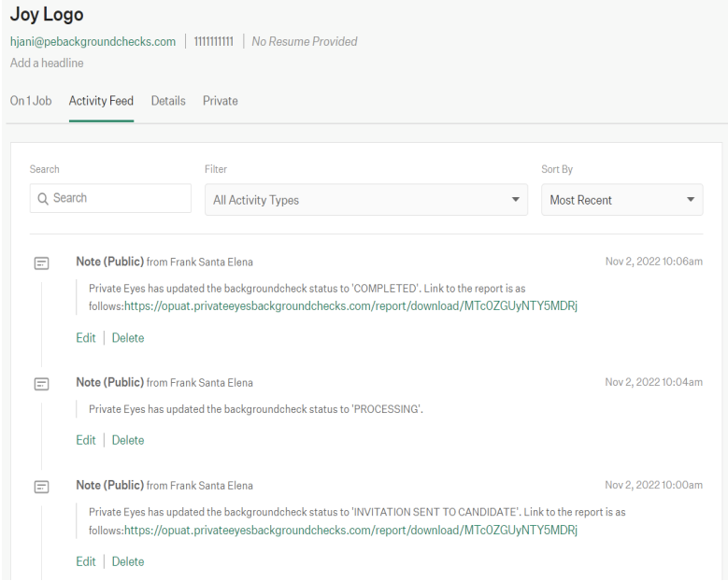The height and width of the screenshot is (581, 728).
Task: Click the note icon beside the PROCESSING status note
Action: [41, 384]
